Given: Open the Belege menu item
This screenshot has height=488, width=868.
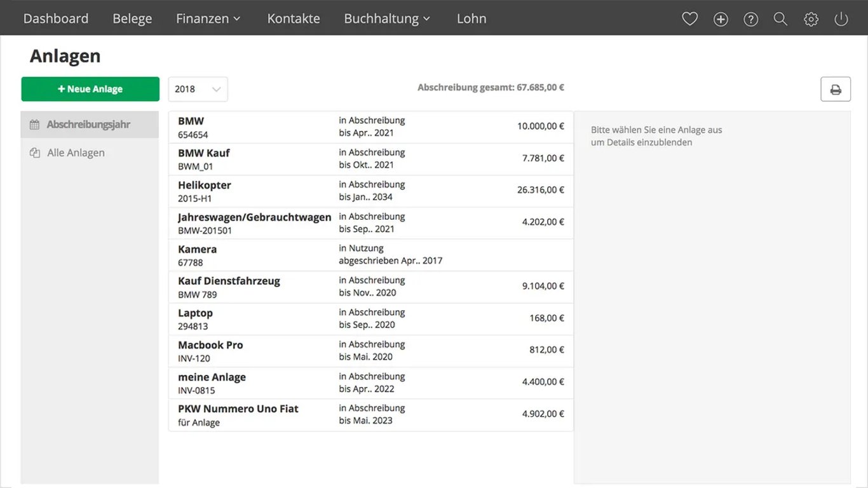Looking at the screenshot, I should click(132, 18).
